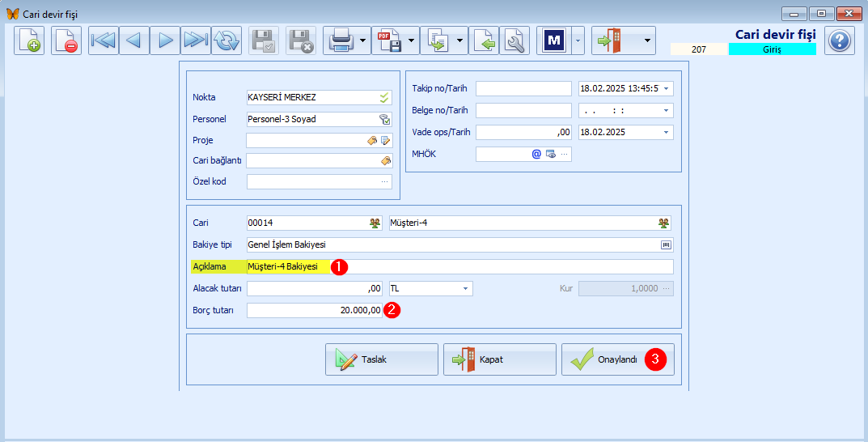Open the wrench settings tool
868x442 pixels.
(514, 40)
